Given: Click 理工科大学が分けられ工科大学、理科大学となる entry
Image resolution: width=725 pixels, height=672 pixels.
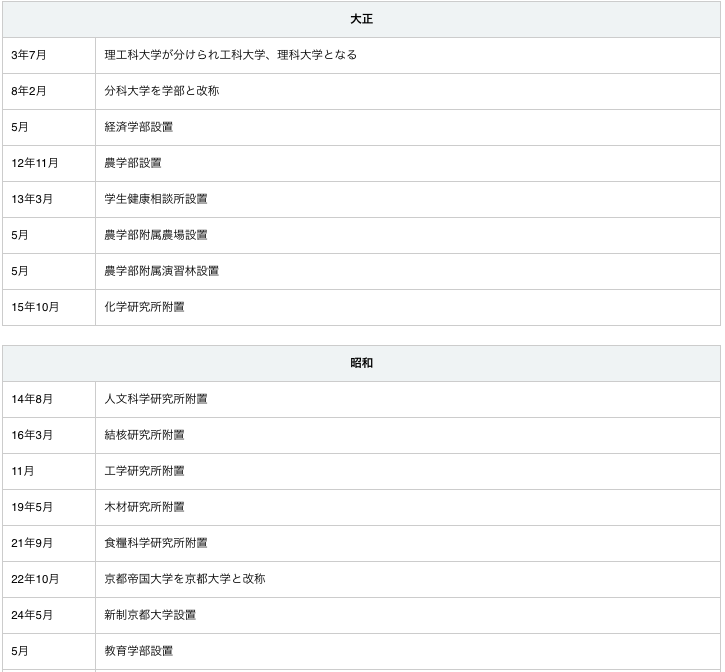Looking at the screenshot, I should [x=408, y=55].
